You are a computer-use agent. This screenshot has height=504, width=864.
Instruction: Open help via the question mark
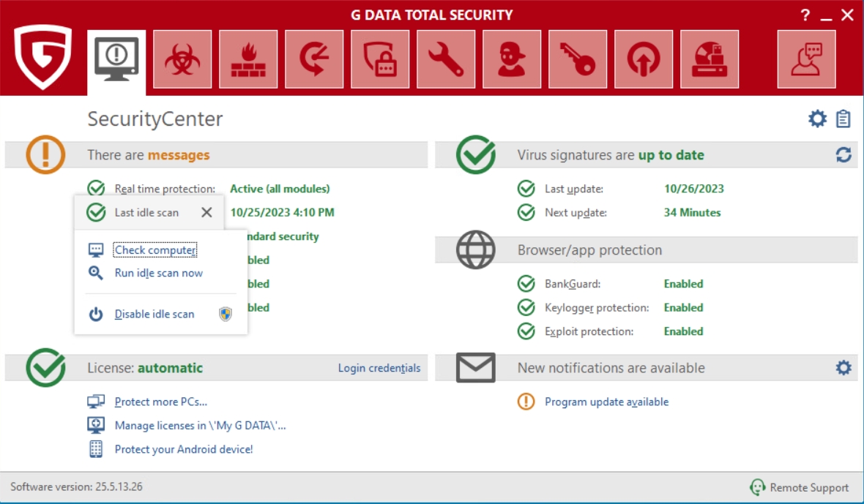805,15
